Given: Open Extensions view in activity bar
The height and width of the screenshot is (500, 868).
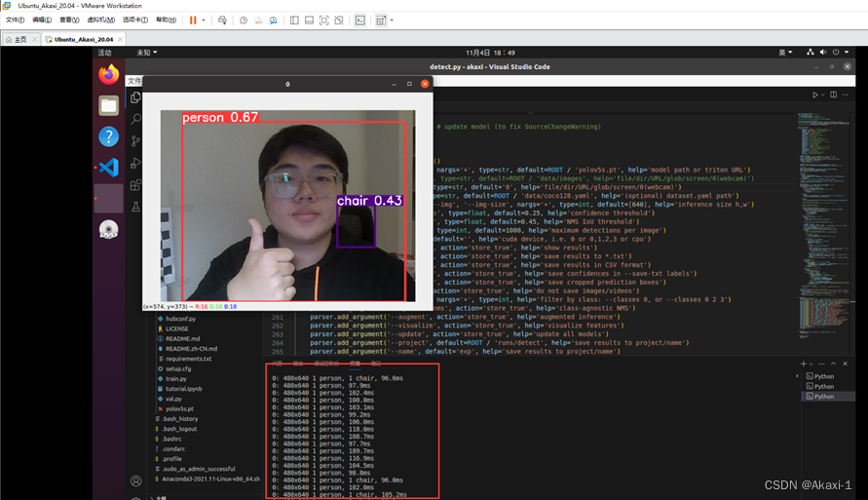Looking at the screenshot, I should click(x=135, y=185).
